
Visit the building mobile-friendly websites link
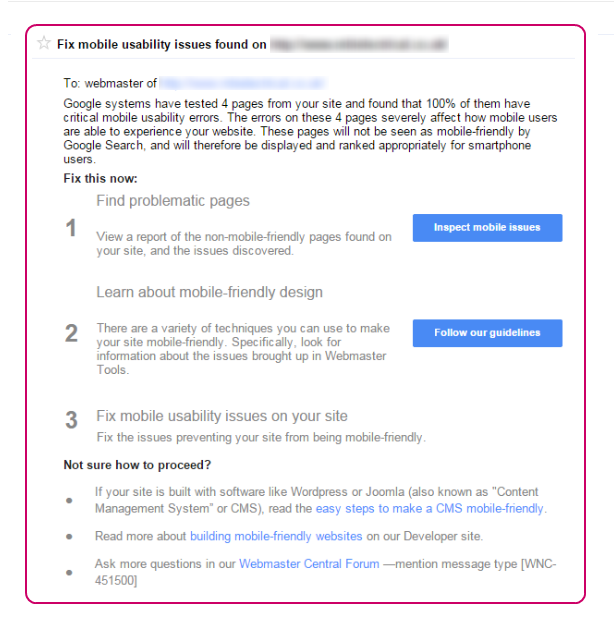click(x=276, y=536)
